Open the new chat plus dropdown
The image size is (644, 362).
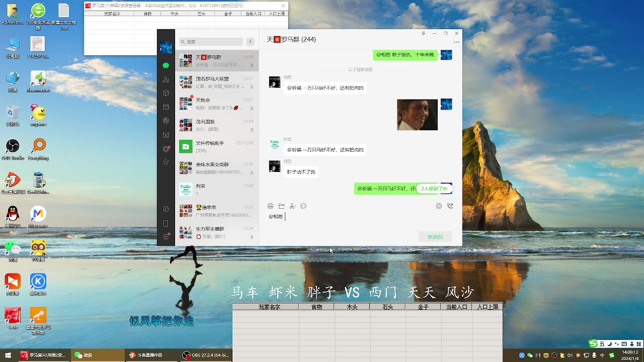pyautogui.click(x=250, y=41)
